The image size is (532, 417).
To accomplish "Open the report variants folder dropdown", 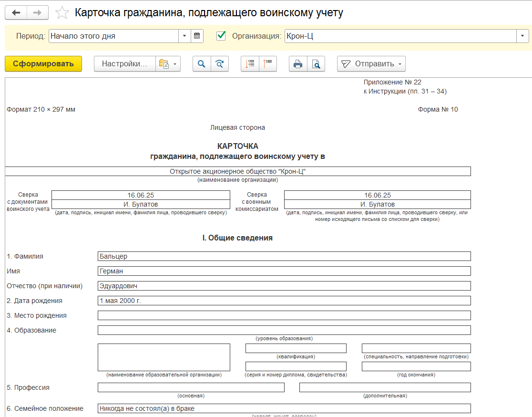I will (168, 64).
